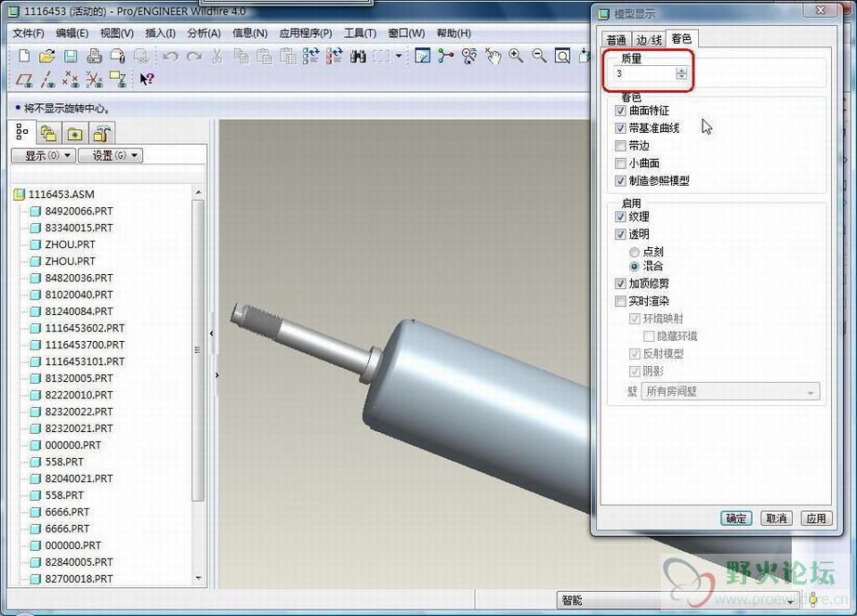Collapse the navigator panel with left arrow
Image resolution: width=857 pixels, height=616 pixels.
(x=212, y=334)
